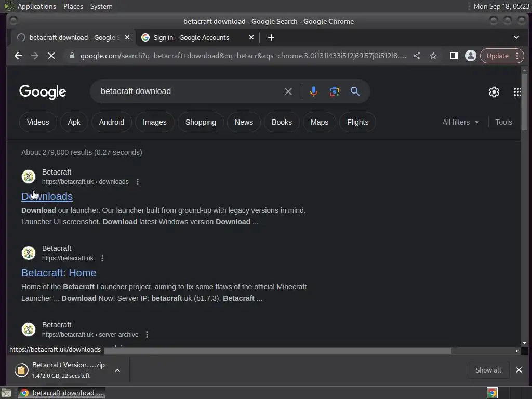
Task: Open the Betacraft: Home result link
Action: tap(59, 273)
